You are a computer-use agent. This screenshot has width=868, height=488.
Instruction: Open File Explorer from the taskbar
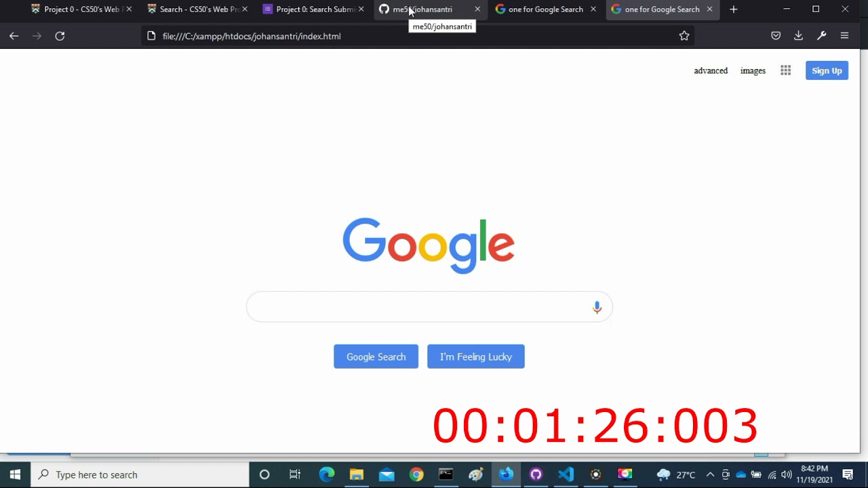[357, 474]
